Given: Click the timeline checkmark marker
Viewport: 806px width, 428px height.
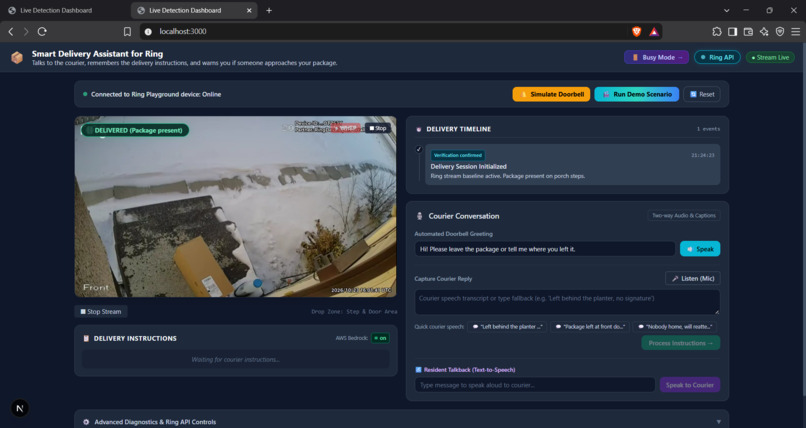Looking at the screenshot, I should (418, 149).
